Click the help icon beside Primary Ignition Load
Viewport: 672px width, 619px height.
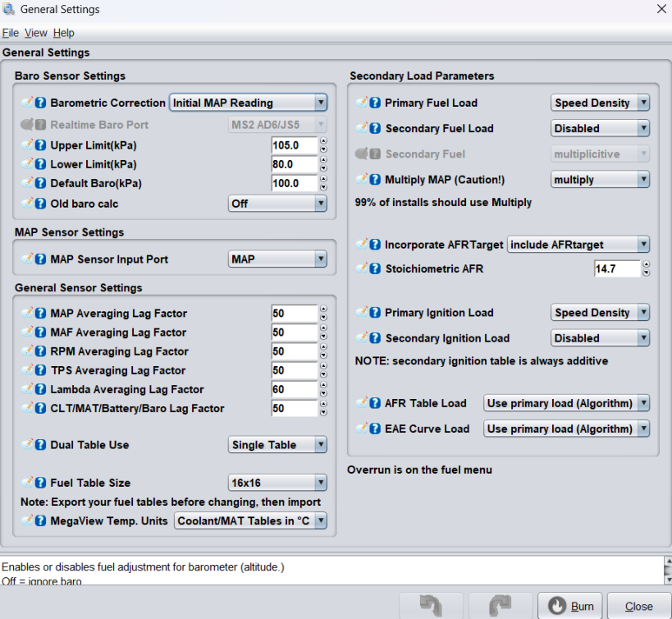[375, 313]
